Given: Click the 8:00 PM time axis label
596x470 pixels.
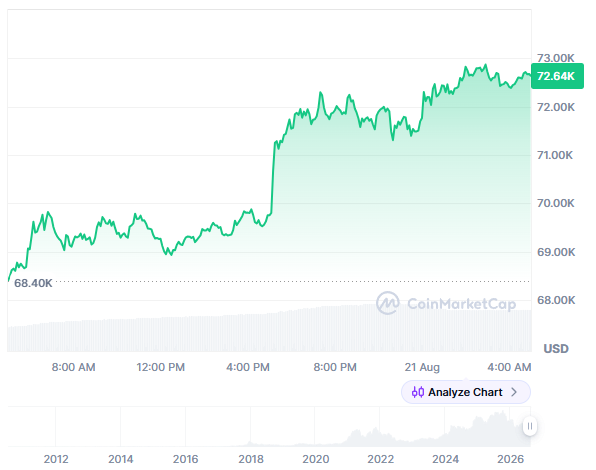Looking at the screenshot, I should point(335,367).
